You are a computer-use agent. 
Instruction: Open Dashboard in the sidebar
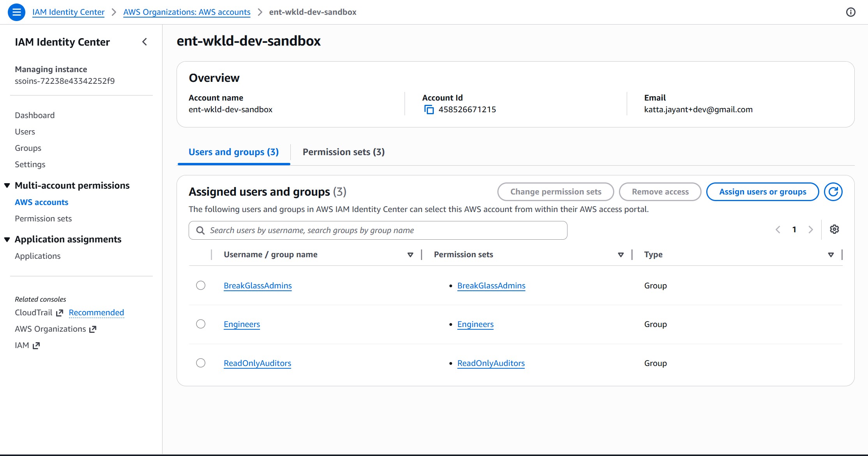(x=35, y=115)
